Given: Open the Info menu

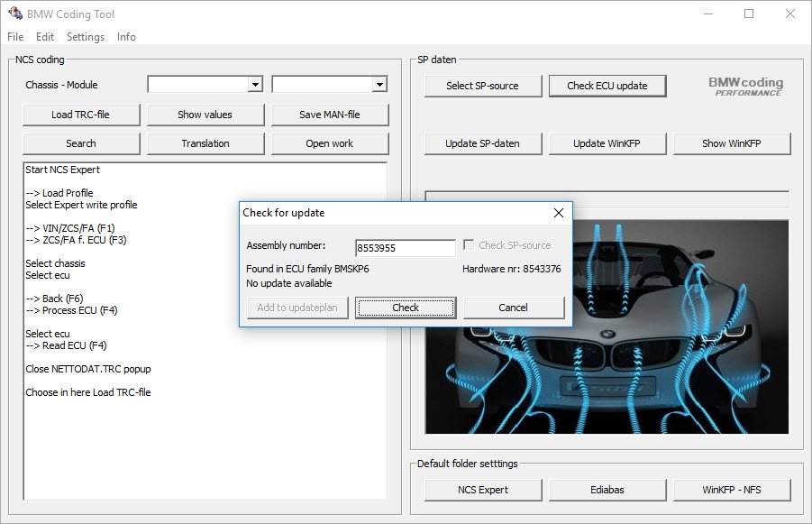Looking at the screenshot, I should point(126,37).
